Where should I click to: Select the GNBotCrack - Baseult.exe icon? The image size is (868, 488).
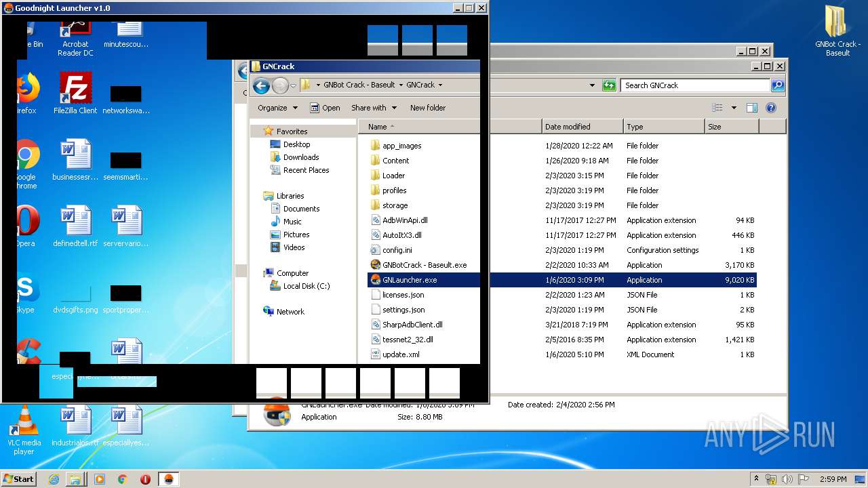376,265
